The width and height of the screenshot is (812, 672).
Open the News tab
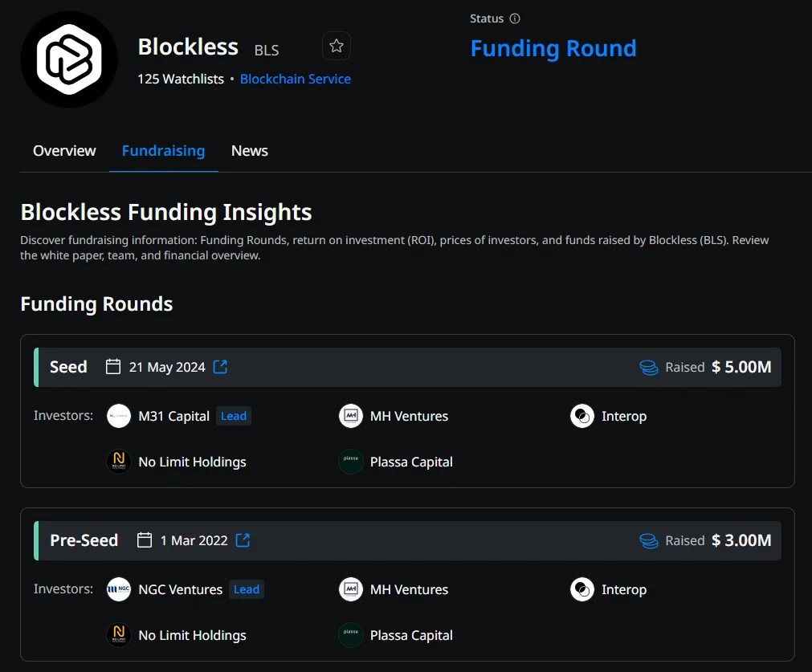tap(250, 151)
